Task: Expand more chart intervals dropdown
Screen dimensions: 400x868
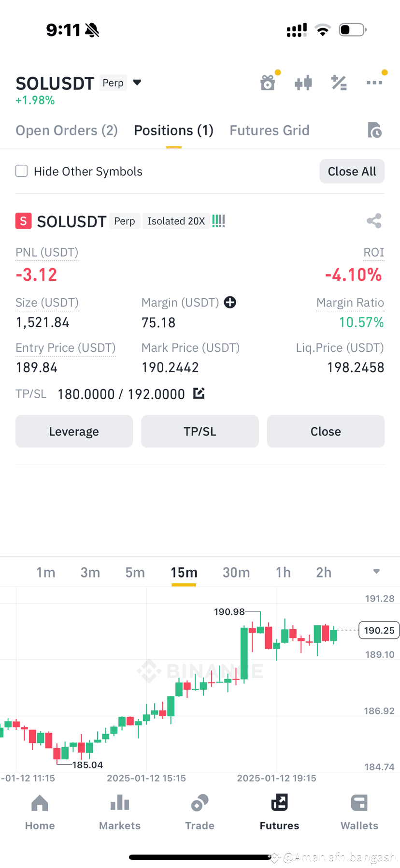Action: click(376, 572)
